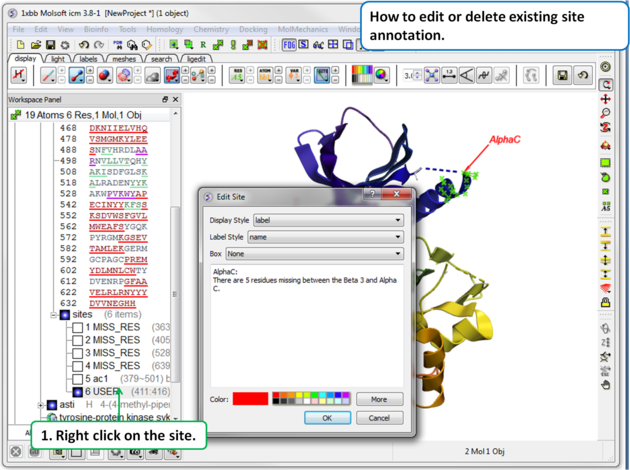The image size is (630, 470).
Task: Toggle display of 6 USER site
Action: coord(78,392)
